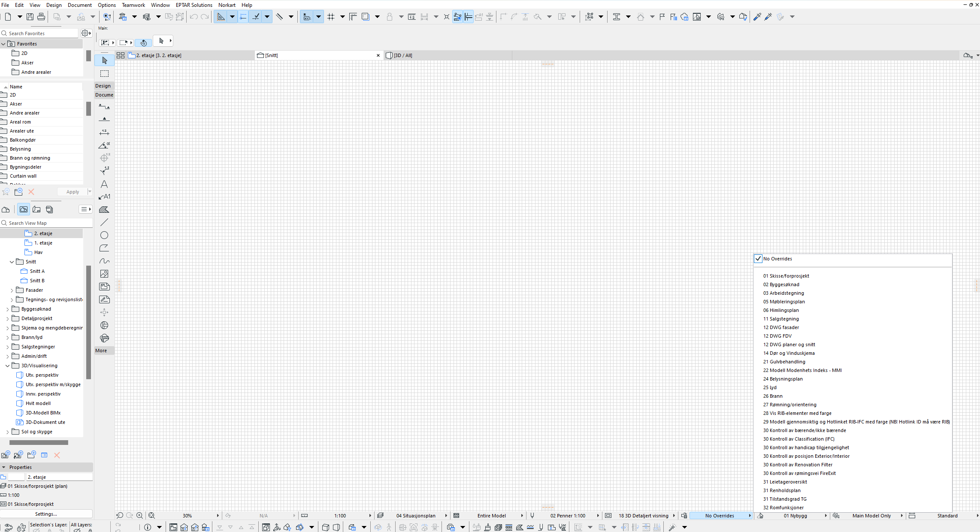980x532 pixels.
Task: Collapse the Snitt folder
Action: 12,262
